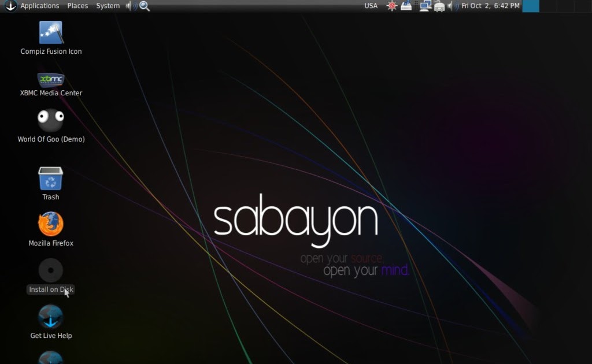Select the Install on Disk disc icon
The width and height of the screenshot is (592, 364).
(x=51, y=270)
